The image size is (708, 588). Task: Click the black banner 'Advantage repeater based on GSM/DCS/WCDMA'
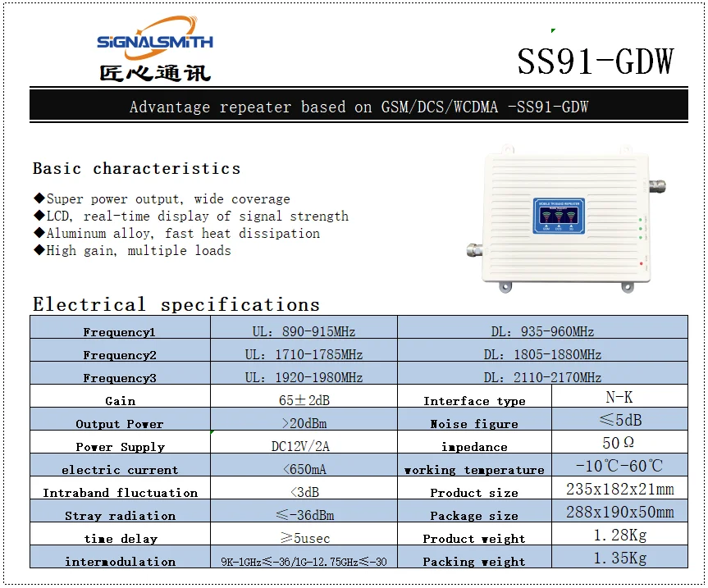359,107
